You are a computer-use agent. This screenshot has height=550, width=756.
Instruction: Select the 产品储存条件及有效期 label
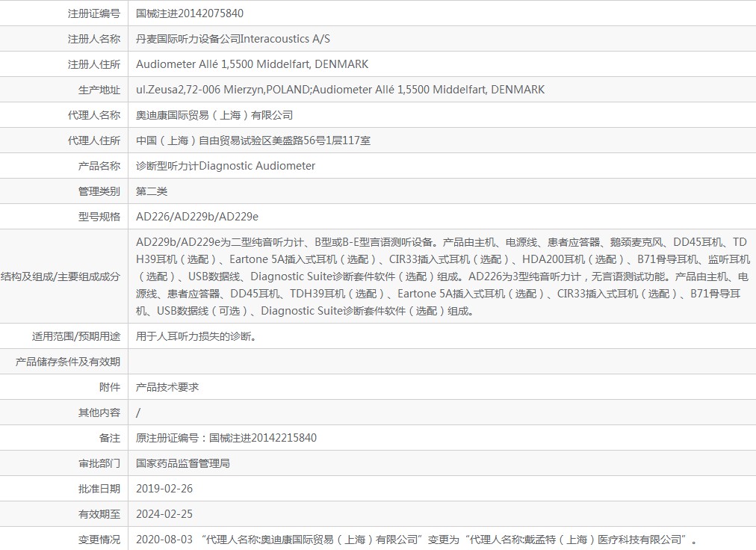tap(68, 362)
